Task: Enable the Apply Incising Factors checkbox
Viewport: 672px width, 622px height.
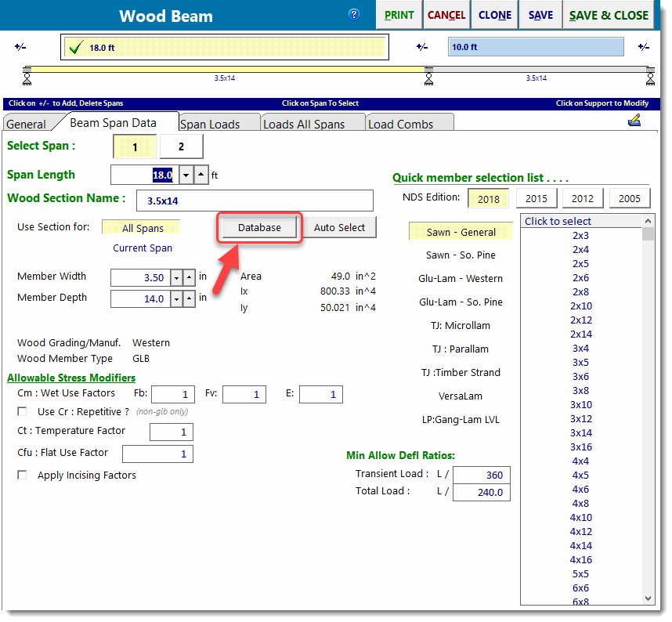Action: pyautogui.click(x=22, y=475)
